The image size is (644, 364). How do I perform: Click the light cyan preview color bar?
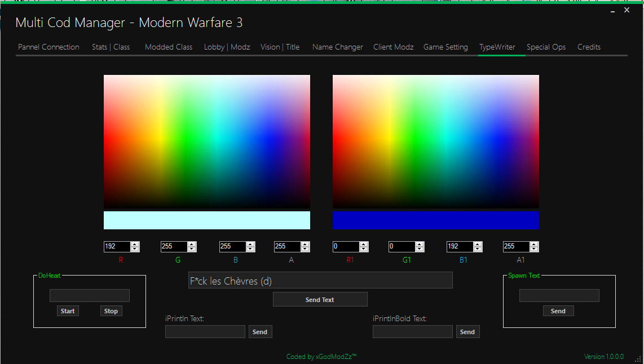(207, 220)
